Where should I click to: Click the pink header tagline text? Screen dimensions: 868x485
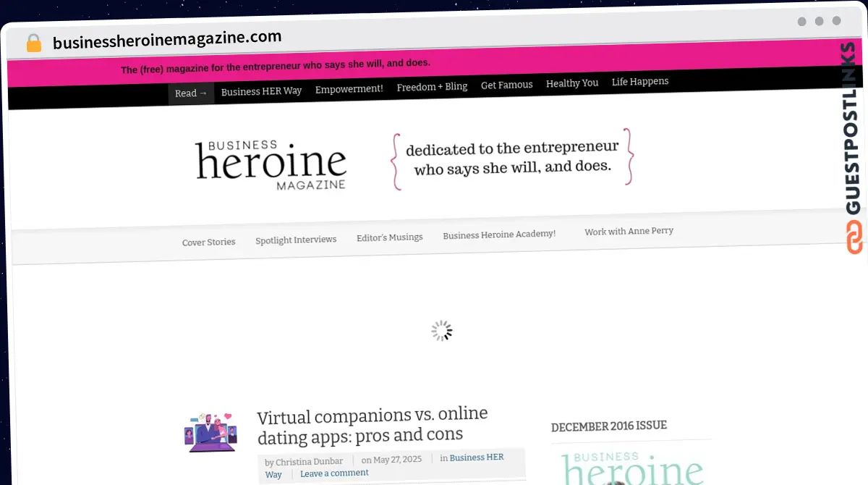[276, 67]
